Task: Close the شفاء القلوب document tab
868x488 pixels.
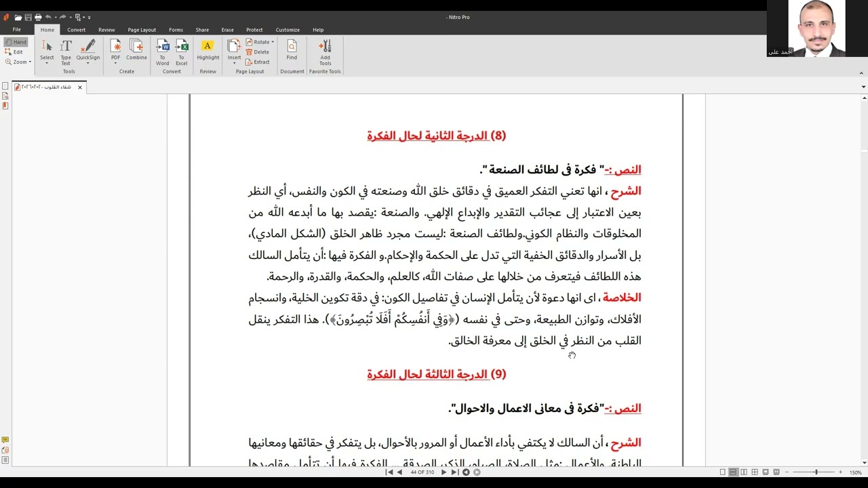Action: [x=80, y=87]
